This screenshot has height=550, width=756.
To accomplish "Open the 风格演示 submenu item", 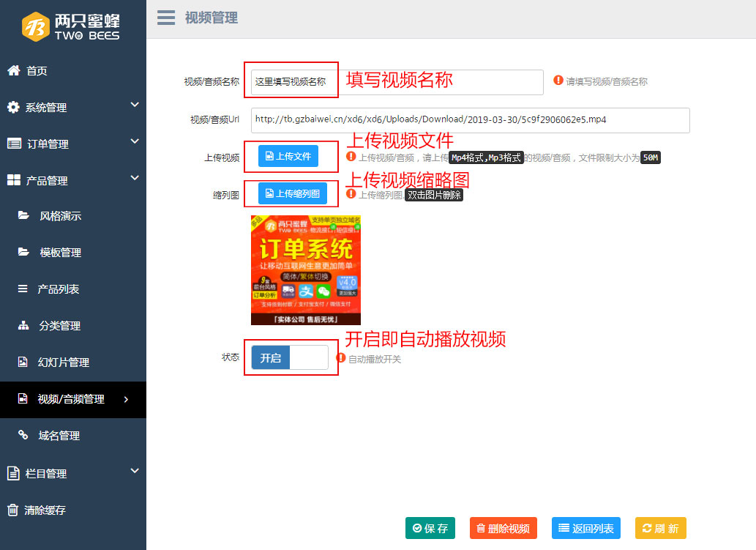I will coord(73,215).
